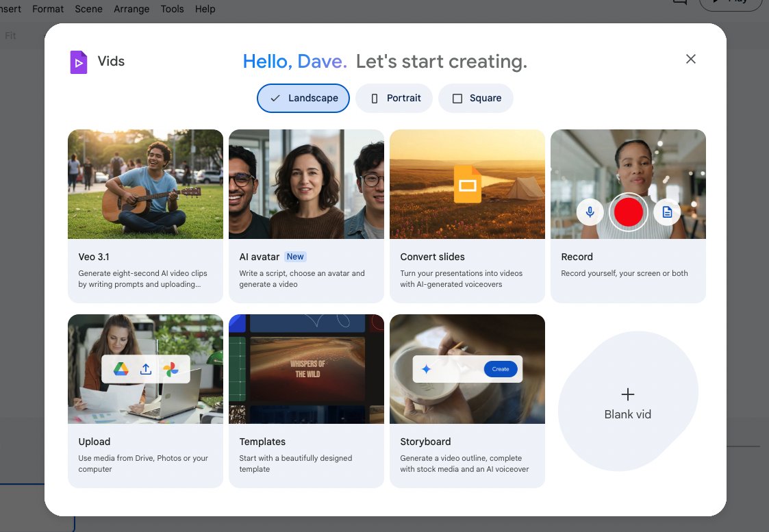Click the Gemini sparkle icon in Storyboard card
The height and width of the screenshot is (532, 769).
(x=426, y=369)
